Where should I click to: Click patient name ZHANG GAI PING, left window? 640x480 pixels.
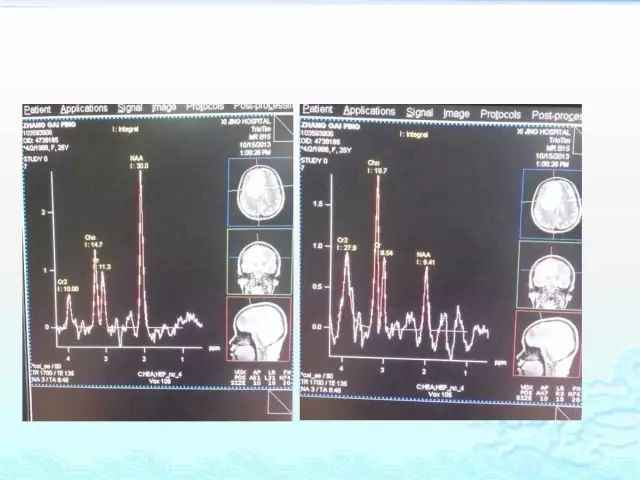(x=49, y=125)
